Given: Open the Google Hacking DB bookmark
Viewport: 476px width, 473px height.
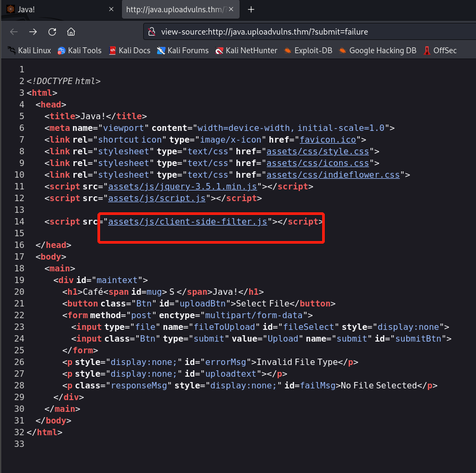Looking at the screenshot, I should point(377,51).
